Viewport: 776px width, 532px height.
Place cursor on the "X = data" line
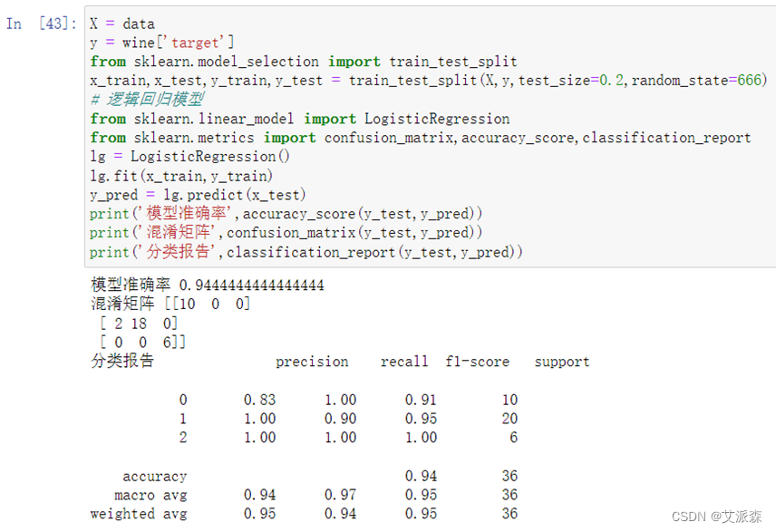[122, 24]
